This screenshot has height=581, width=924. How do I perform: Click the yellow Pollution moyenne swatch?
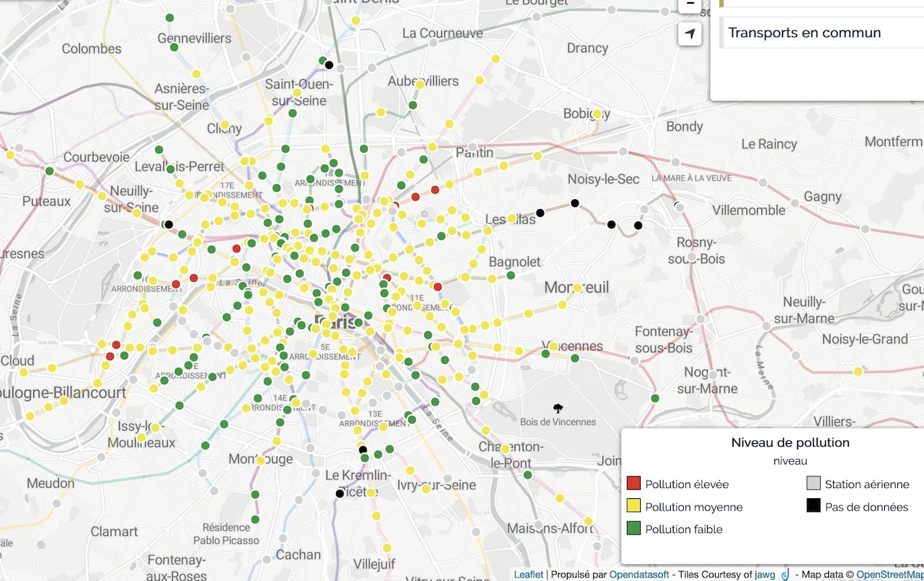(x=634, y=507)
